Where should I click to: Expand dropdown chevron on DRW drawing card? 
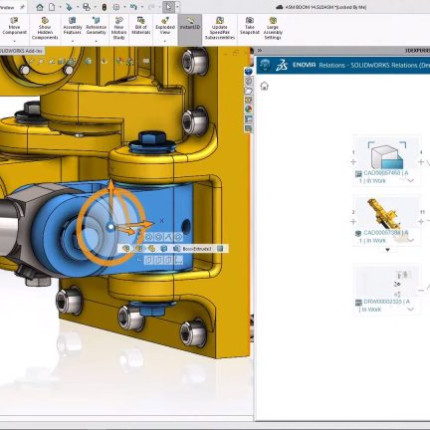411,309
